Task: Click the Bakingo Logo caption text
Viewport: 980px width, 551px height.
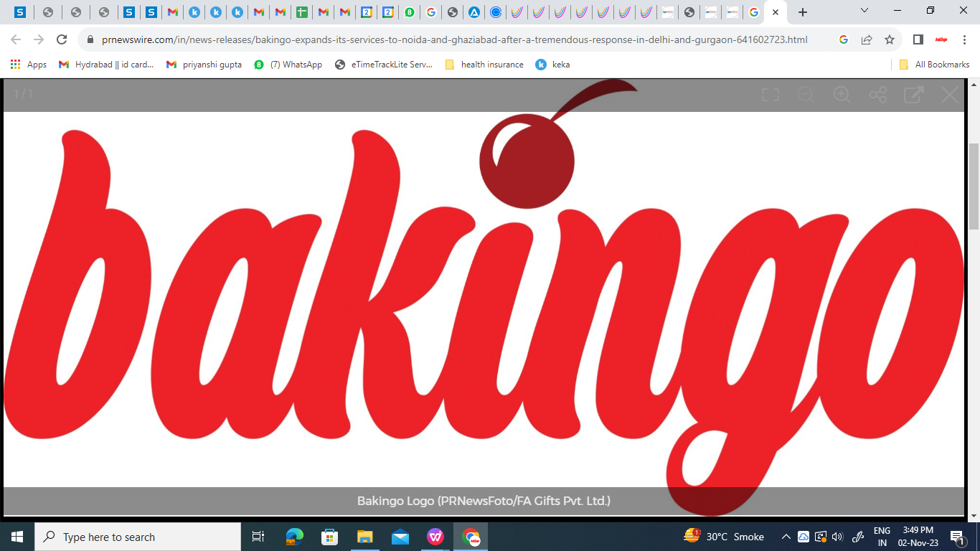Action: pyautogui.click(x=484, y=501)
